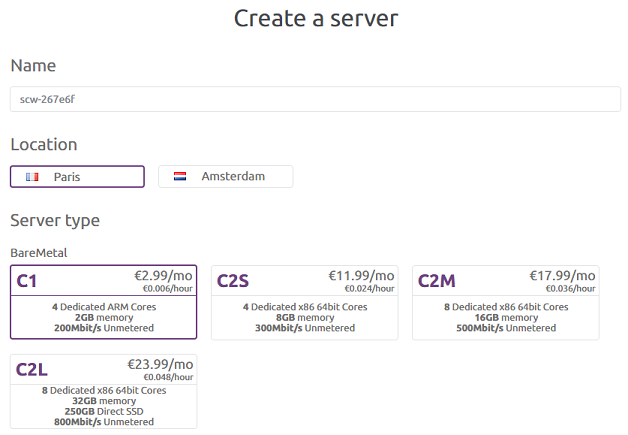
Task: Click '32GB memory' text
Action: [x=104, y=401]
